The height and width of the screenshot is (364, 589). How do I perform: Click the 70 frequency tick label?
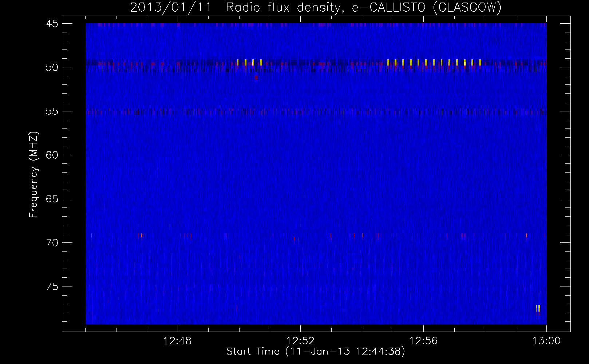pyautogui.click(x=52, y=243)
